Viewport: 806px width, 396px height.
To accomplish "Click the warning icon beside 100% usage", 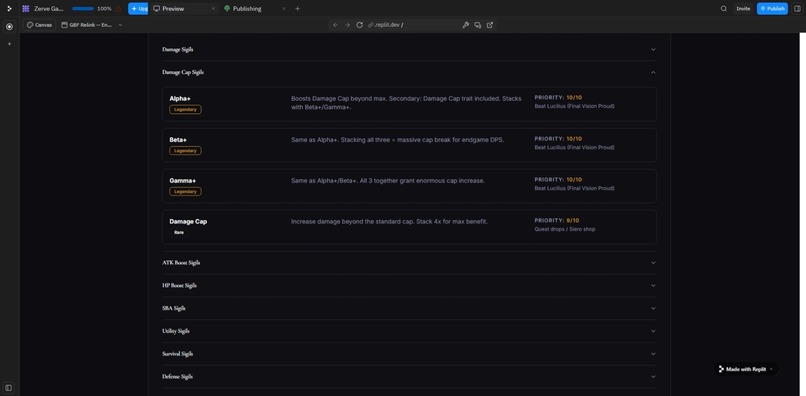I will 119,9.
